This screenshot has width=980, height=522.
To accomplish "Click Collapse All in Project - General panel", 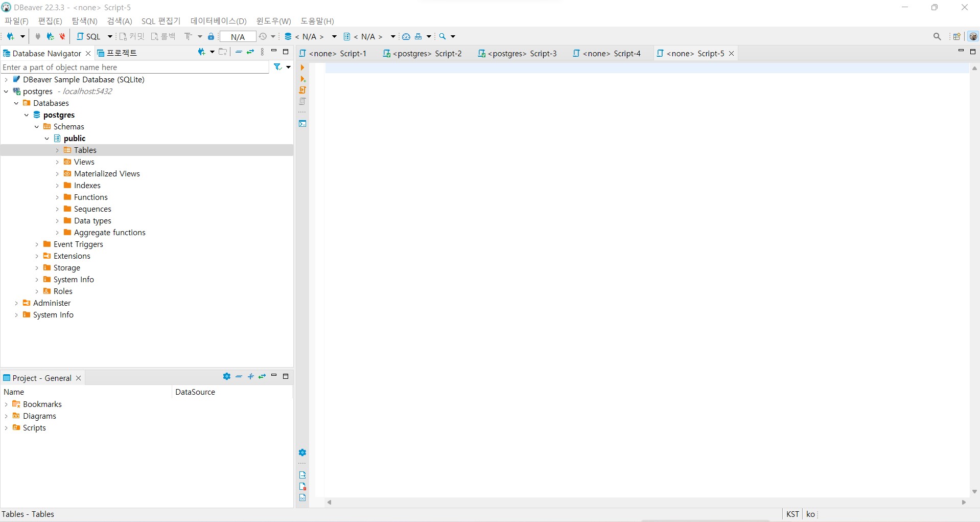I will coord(239,376).
